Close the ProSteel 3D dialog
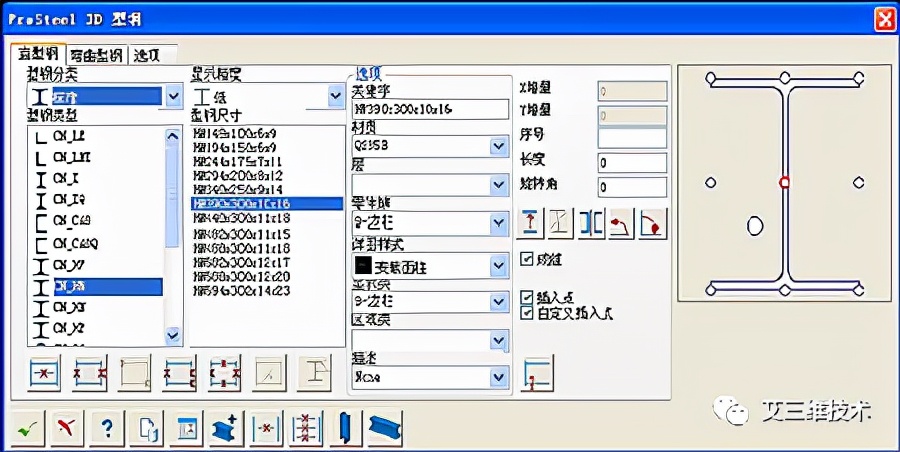 pyautogui.click(x=884, y=21)
